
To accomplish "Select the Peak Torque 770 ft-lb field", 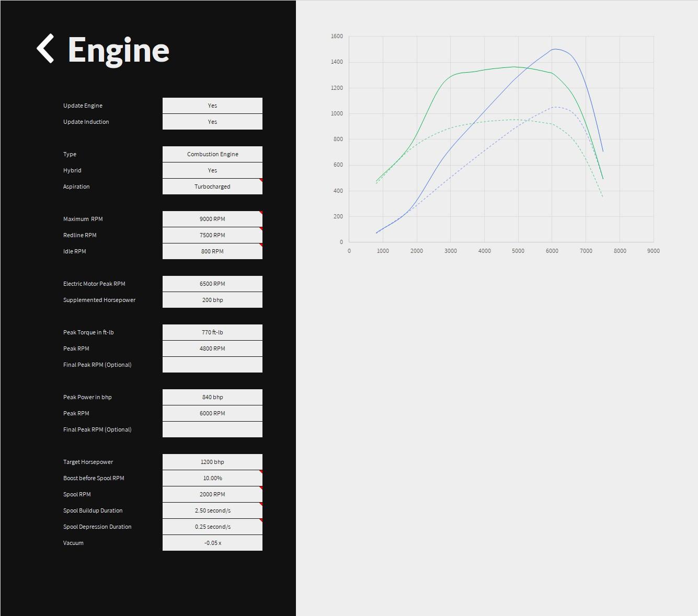I will pyautogui.click(x=212, y=332).
